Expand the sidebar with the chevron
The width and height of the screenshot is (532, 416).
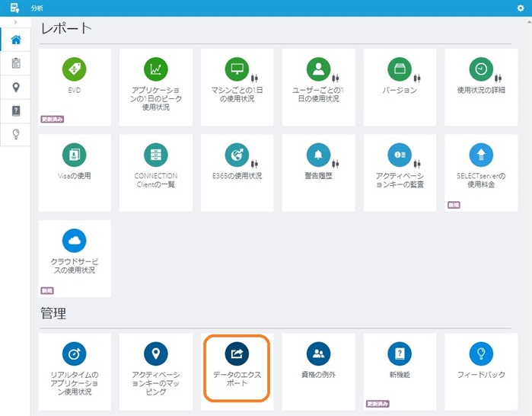tap(15, 22)
